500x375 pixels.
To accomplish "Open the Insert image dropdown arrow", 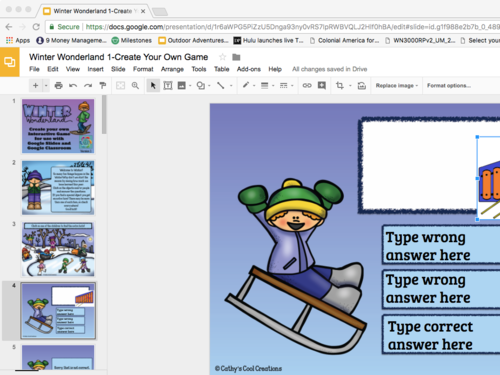I will tap(190, 86).
